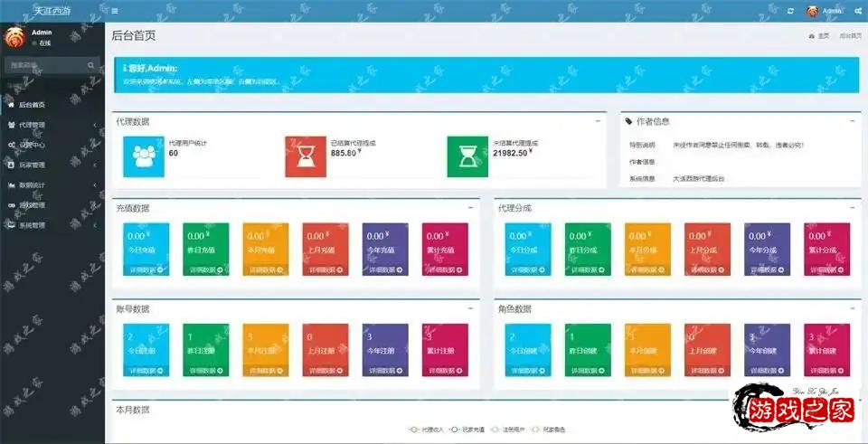Click the blue 代理用户统计 users icon
This screenshot has height=444, width=868.
(x=145, y=156)
